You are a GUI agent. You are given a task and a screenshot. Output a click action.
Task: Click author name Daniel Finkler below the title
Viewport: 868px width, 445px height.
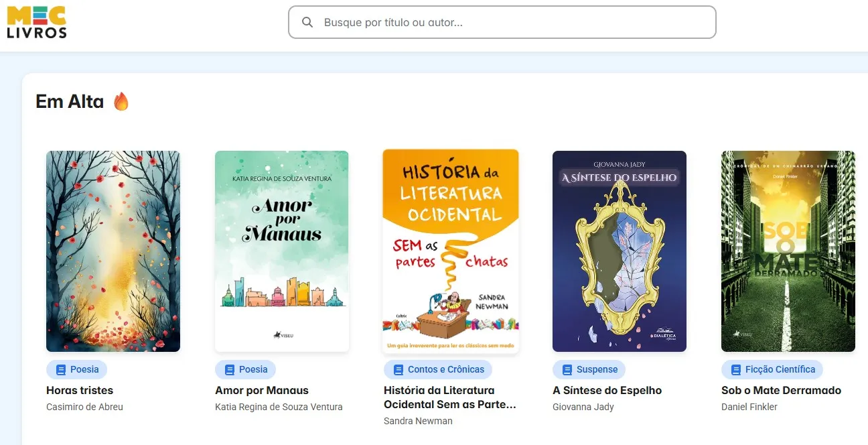coord(749,407)
